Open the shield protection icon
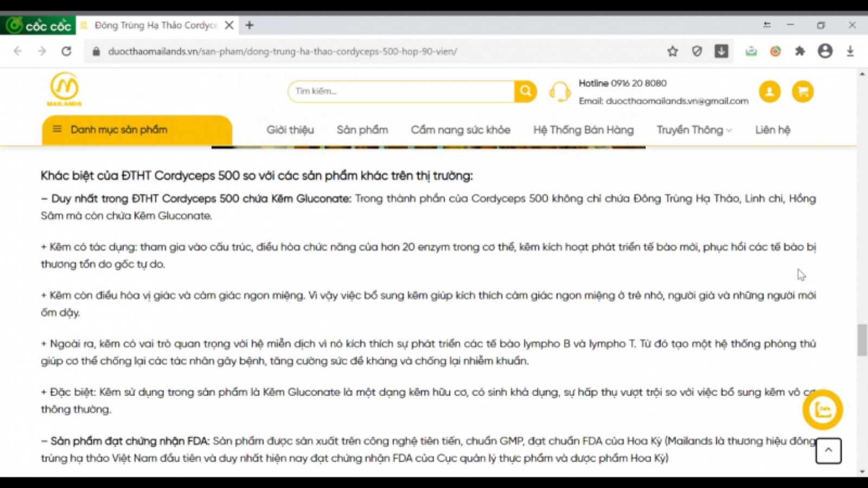 coord(697,52)
